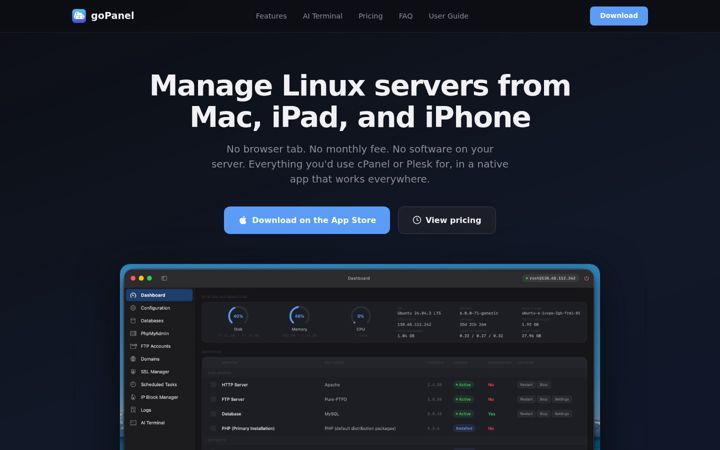720x450 pixels.
Task: Click the Apple logo in the App Store button
Action: [243, 220]
